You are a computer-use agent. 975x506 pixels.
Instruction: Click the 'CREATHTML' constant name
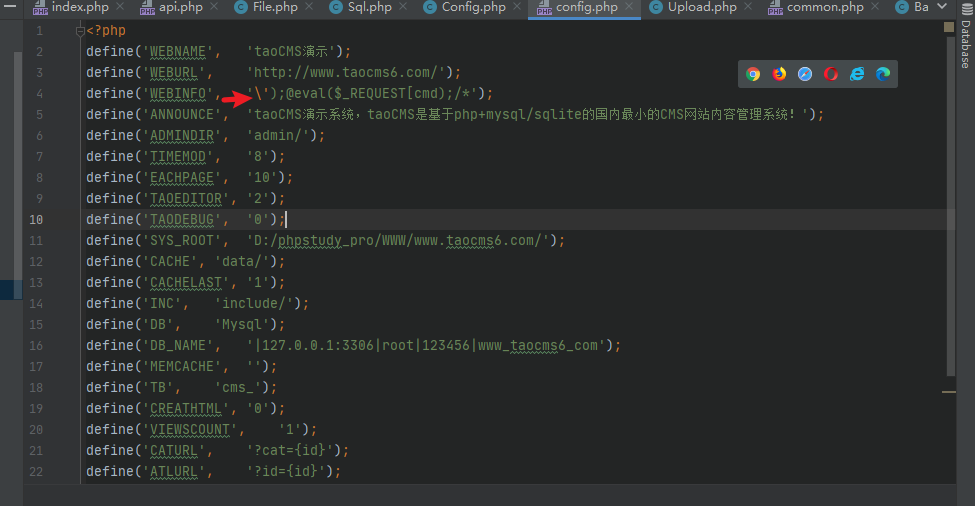point(186,409)
